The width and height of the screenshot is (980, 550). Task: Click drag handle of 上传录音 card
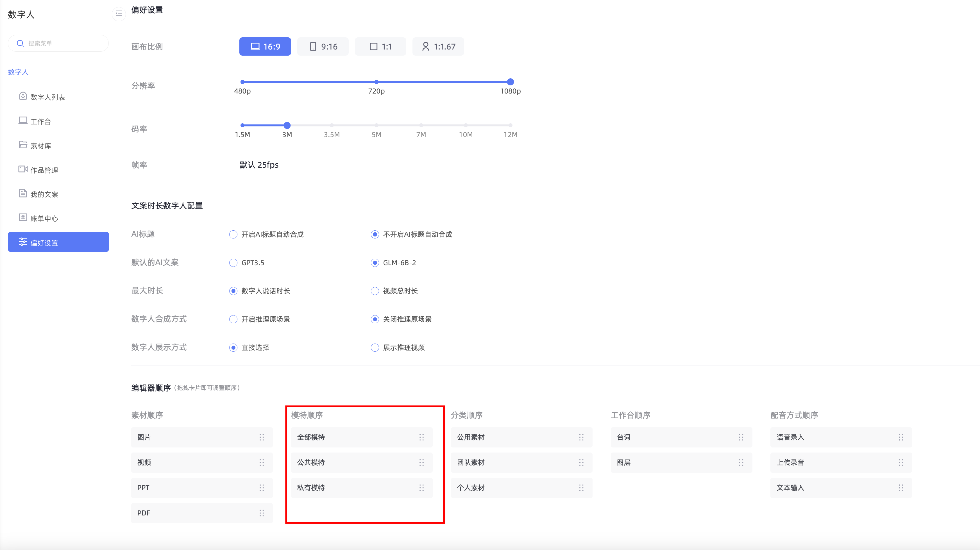901,463
